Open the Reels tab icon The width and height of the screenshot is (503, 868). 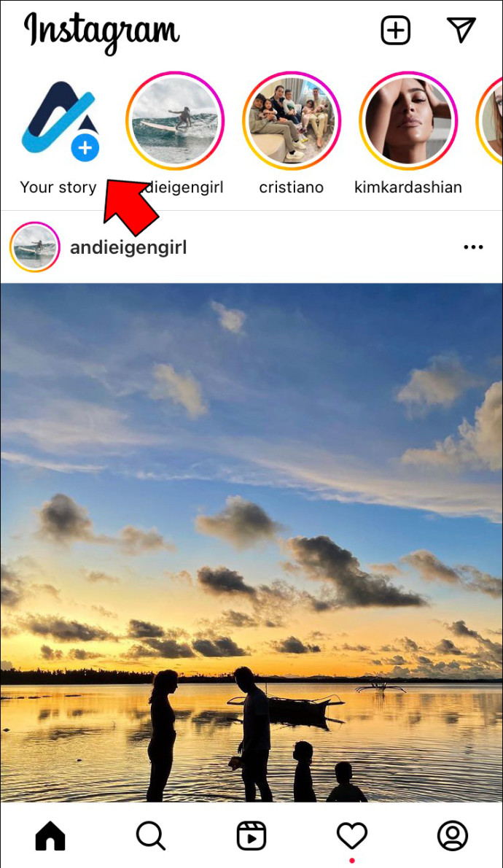tap(251, 835)
